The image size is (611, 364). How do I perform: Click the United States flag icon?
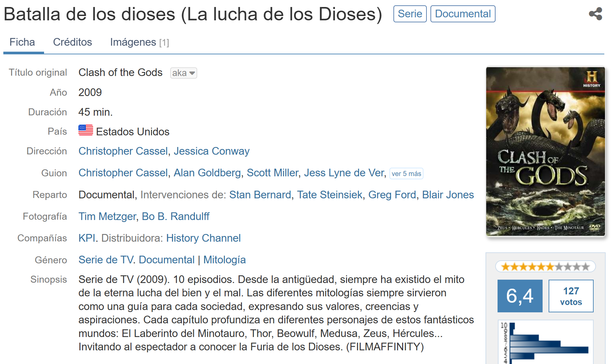click(x=86, y=130)
